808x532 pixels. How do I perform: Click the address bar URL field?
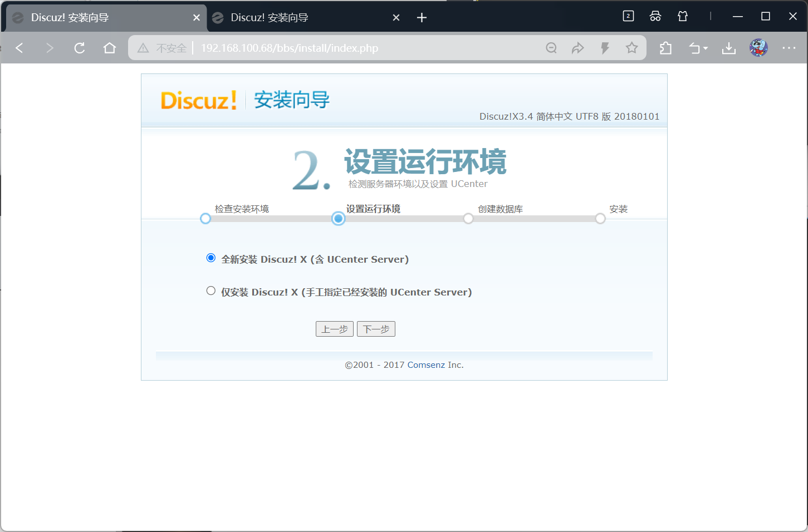[290, 48]
